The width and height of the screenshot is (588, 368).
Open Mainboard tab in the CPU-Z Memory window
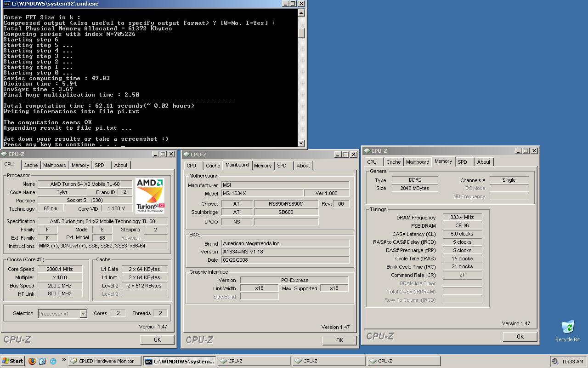coord(418,162)
